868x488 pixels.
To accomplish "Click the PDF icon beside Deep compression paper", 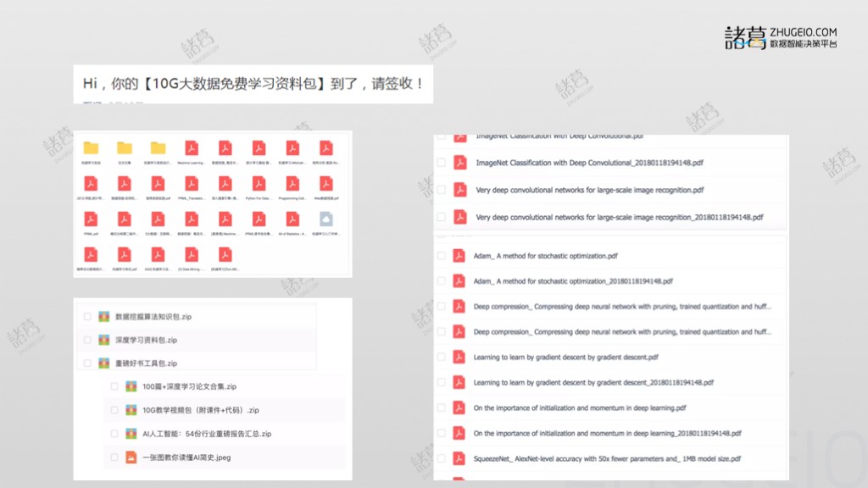I will (x=457, y=306).
